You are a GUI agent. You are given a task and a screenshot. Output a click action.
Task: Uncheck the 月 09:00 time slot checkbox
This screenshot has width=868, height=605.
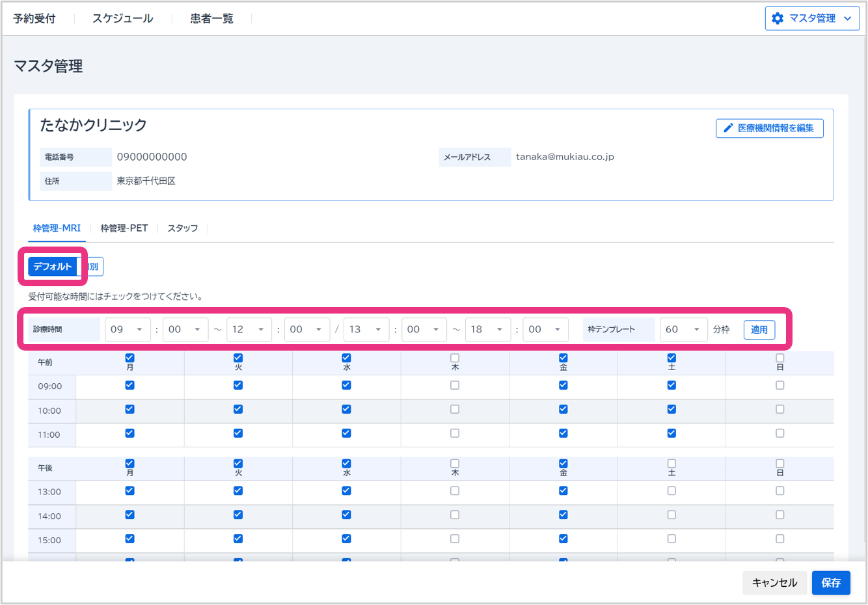coord(129,385)
